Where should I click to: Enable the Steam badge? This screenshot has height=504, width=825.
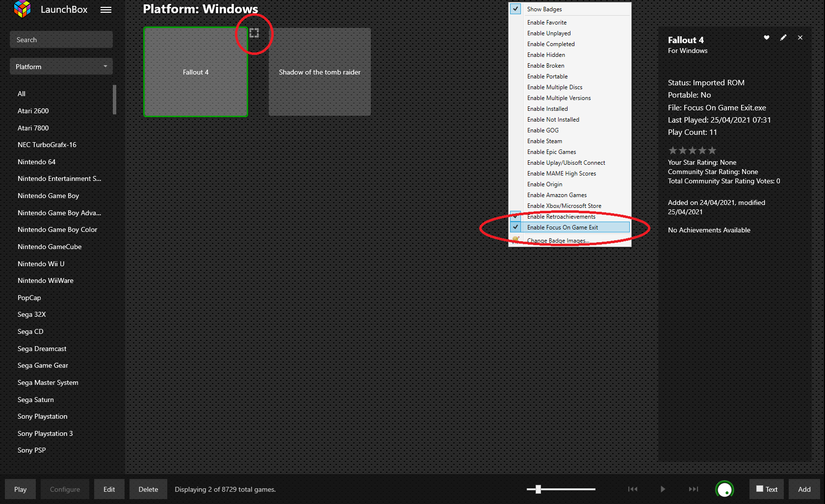[569, 141]
